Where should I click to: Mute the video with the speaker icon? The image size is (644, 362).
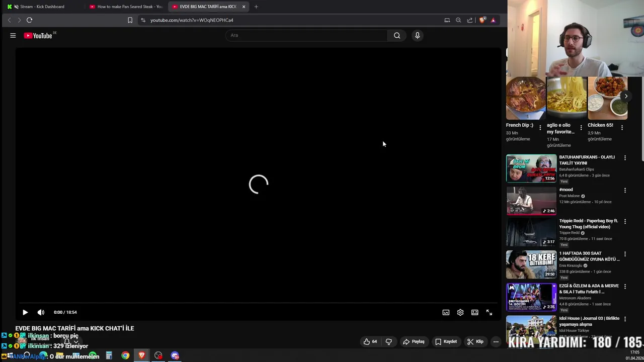(41, 312)
